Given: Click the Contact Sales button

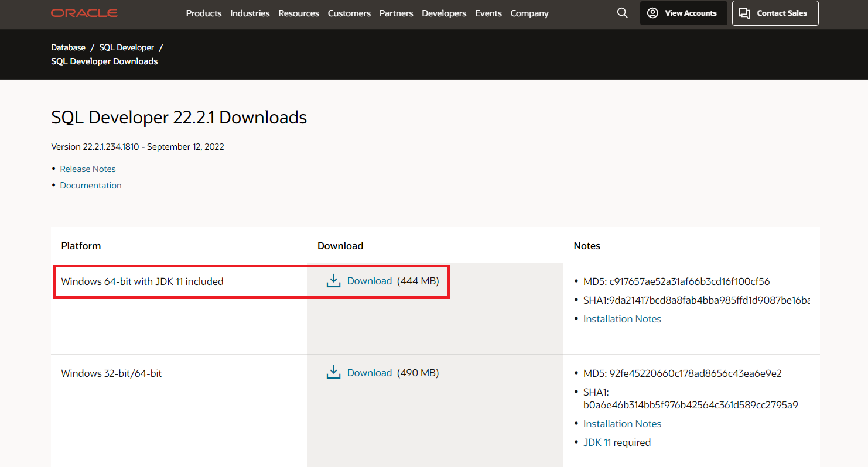Looking at the screenshot, I should [775, 13].
